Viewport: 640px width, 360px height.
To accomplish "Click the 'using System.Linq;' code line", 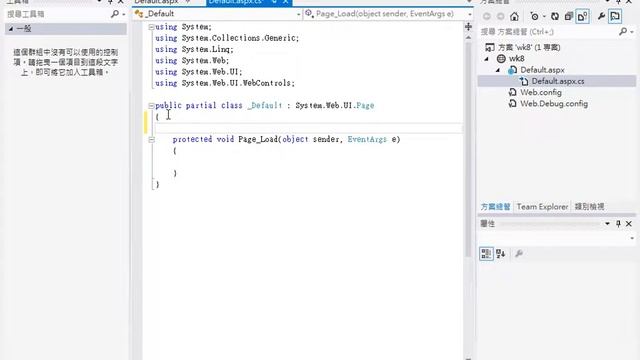I will 194,49.
